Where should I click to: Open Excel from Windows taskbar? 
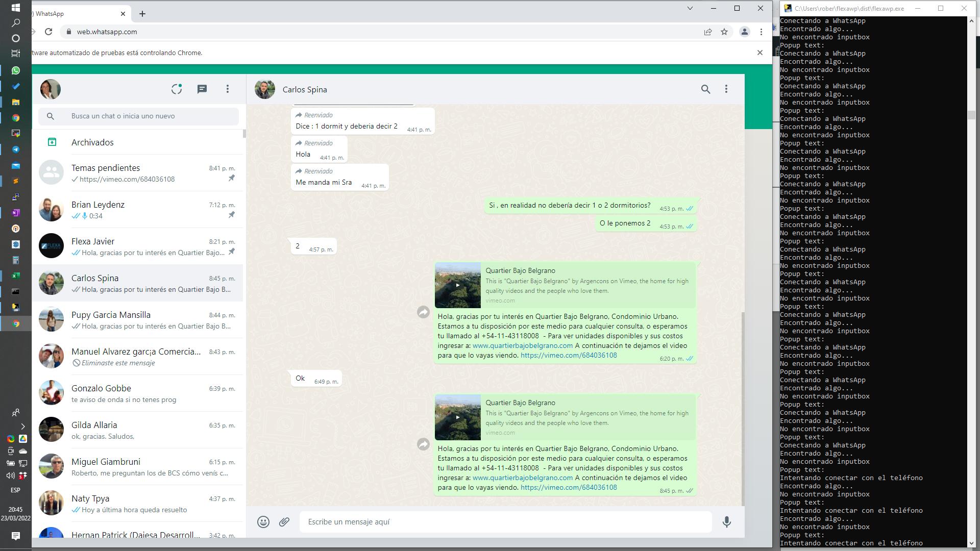click(x=16, y=276)
